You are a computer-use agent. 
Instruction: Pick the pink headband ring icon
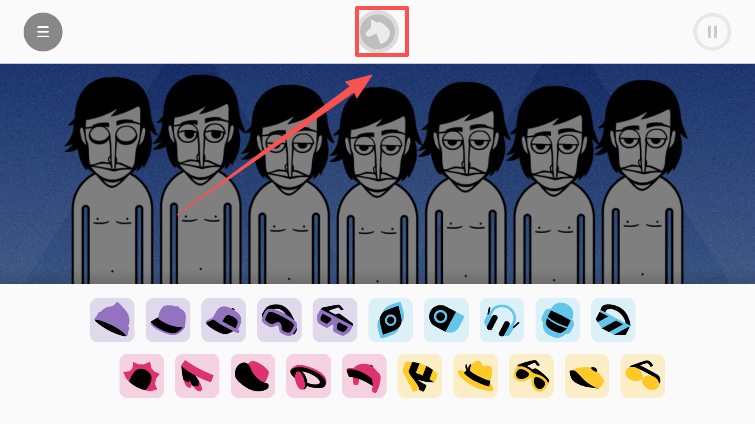coord(309,376)
